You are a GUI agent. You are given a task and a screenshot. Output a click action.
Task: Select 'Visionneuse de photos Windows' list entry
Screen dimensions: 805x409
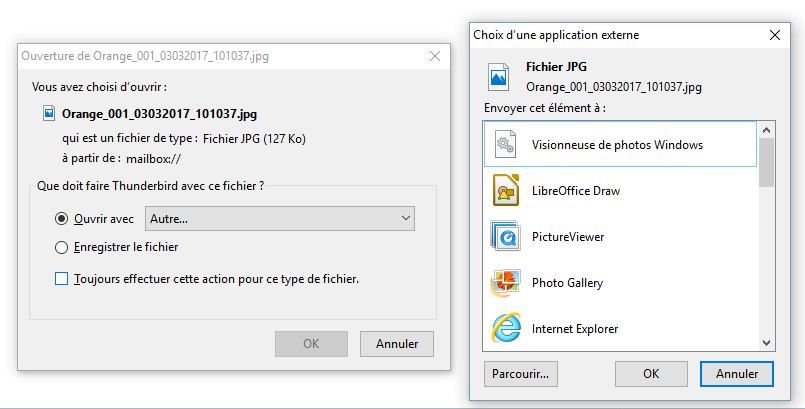617,145
